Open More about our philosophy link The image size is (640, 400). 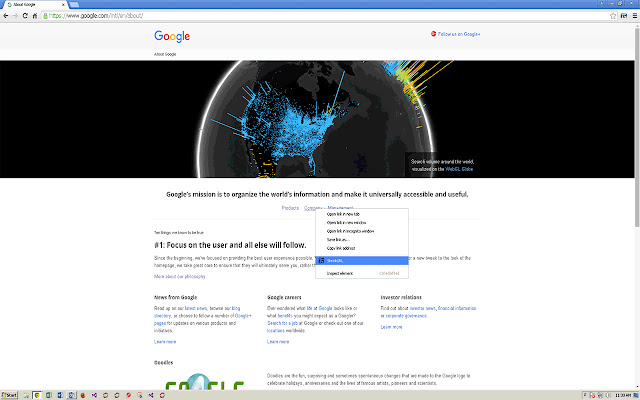[x=180, y=276]
